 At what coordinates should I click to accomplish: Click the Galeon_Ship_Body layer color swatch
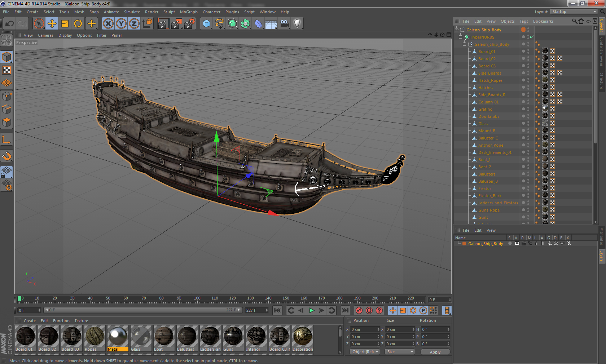click(x=464, y=244)
